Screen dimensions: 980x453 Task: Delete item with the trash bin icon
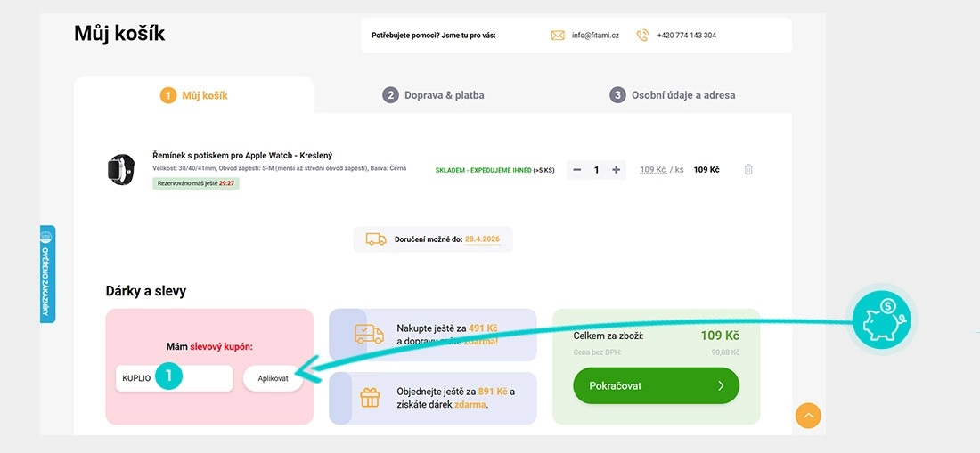click(748, 169)
